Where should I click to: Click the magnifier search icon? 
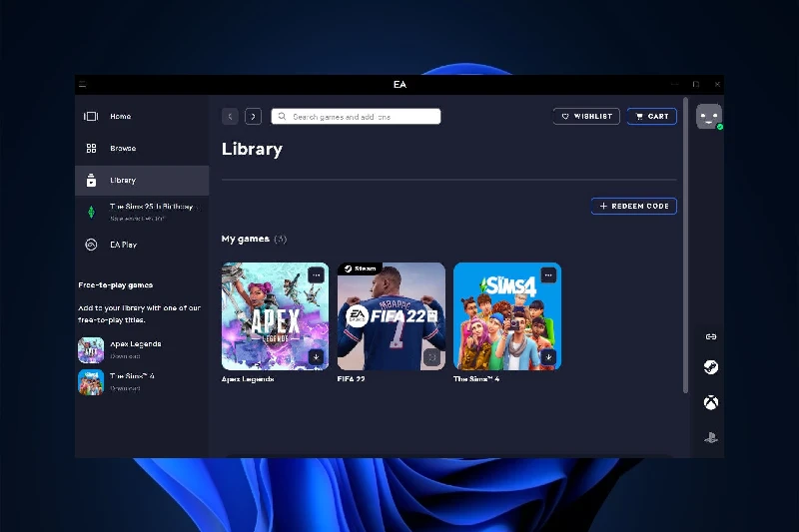pos(282,117)
